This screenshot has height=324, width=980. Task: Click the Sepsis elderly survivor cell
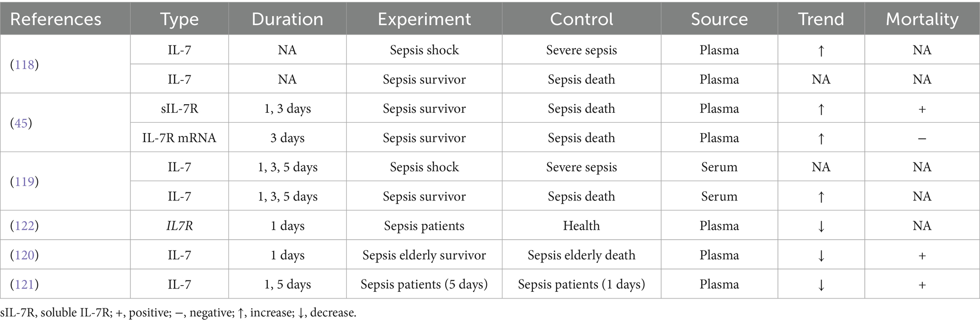click(x=424, y=255)
